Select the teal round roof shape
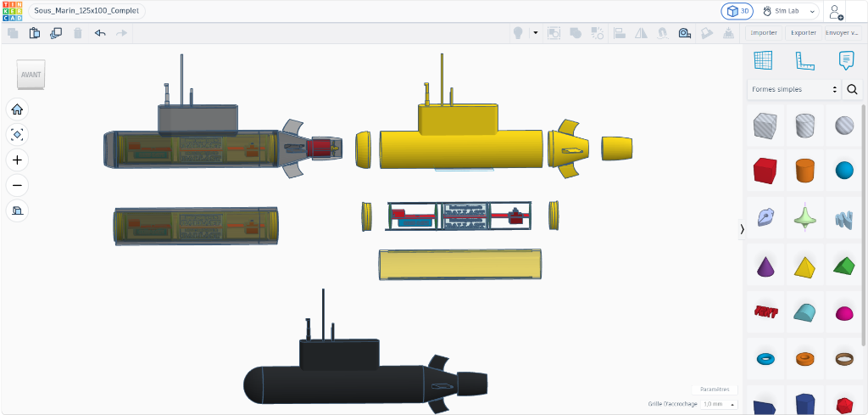This screenshot has width=868, height=415. (806, 312)
